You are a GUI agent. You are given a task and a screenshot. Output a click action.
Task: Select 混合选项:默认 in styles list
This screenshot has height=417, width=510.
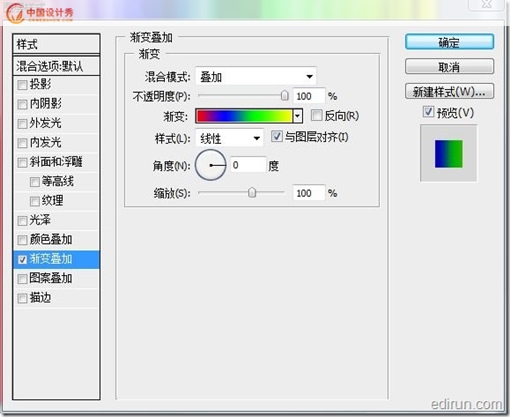56,66
